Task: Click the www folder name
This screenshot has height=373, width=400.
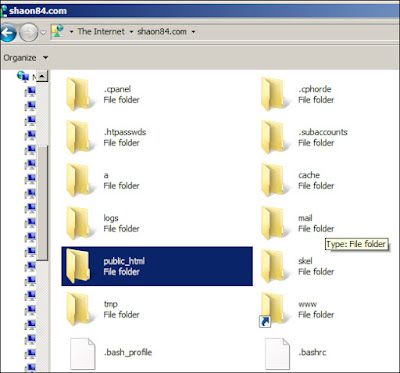Action: tap(307, 304)
